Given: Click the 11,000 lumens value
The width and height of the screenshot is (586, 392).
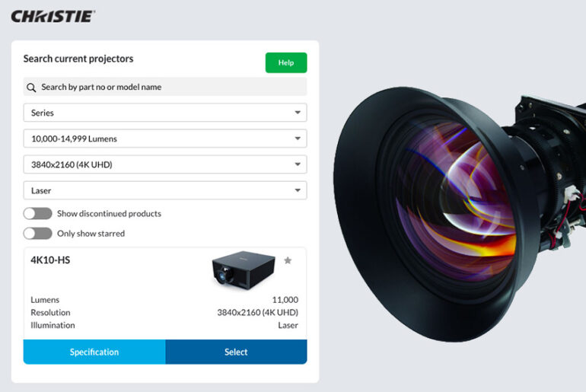Looking at the screenshot, I should tap(285, 300).
